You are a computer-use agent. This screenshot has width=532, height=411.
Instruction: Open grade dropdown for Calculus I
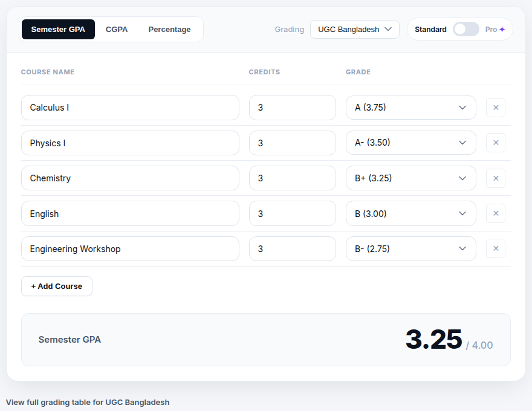pos(411,108)
